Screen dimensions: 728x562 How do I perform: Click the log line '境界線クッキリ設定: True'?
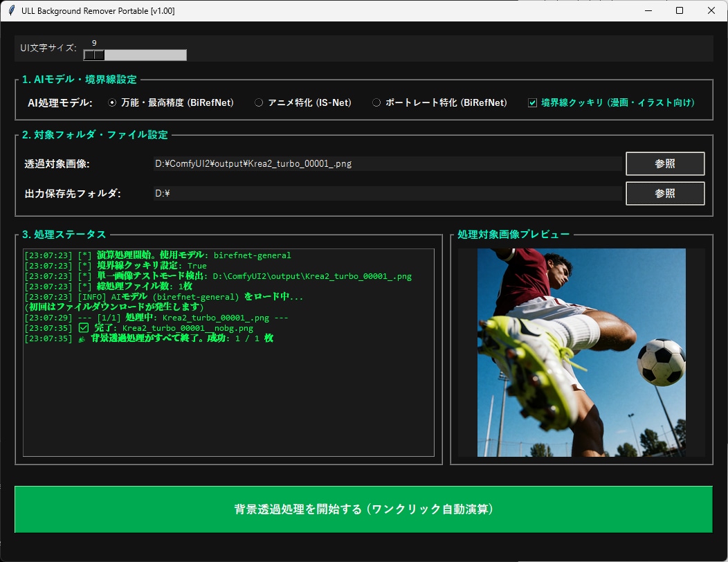tap(116, 266)
